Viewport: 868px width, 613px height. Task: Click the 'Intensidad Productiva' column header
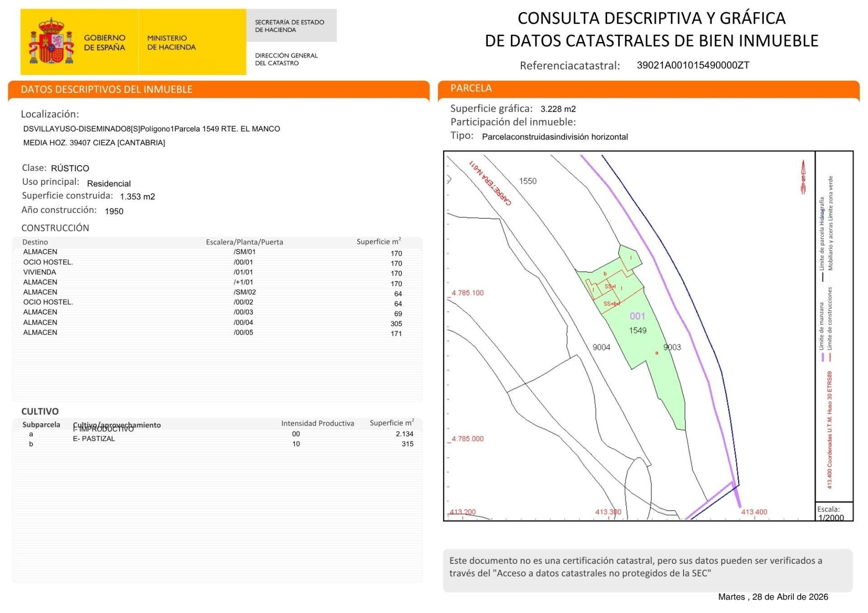[317, 423]
